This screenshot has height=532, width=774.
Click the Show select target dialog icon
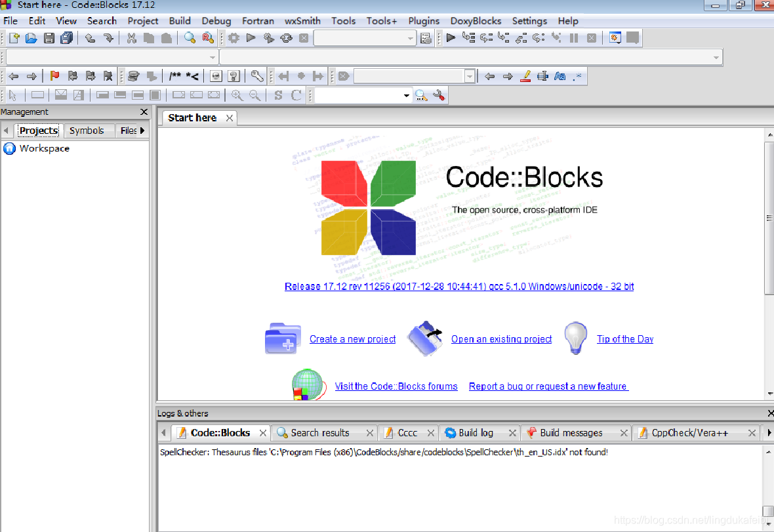pyautogui.click(x=426, y=38)
